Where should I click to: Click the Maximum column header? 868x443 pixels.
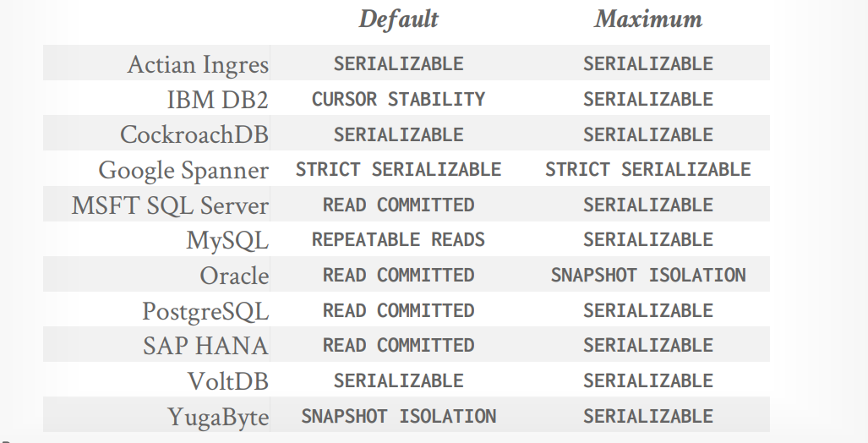[x=648, y=19]
